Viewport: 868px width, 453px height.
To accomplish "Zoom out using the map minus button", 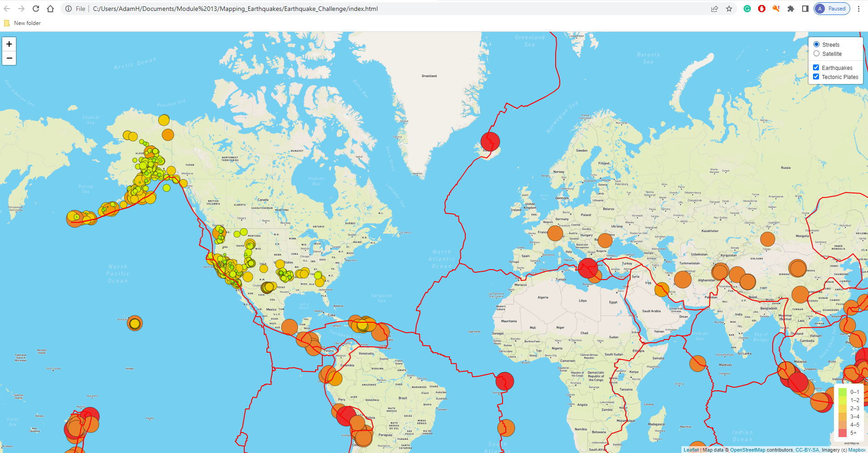I will point(9,58).
